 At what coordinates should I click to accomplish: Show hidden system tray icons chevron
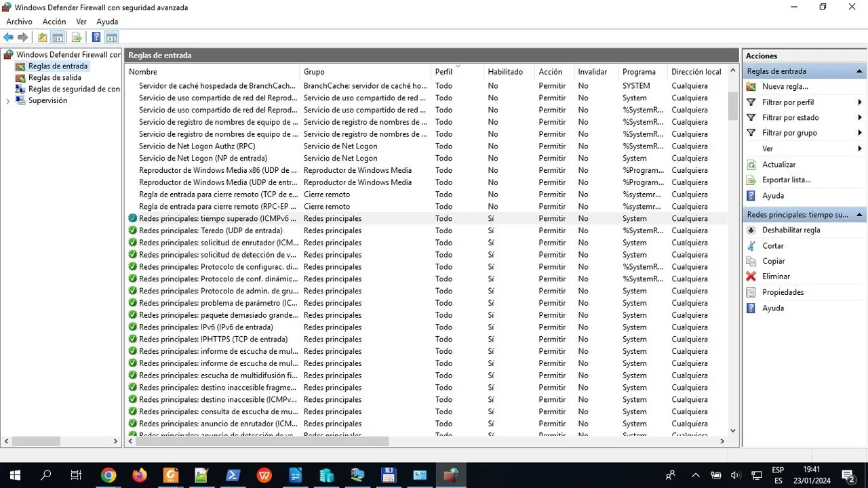point(695,475)
